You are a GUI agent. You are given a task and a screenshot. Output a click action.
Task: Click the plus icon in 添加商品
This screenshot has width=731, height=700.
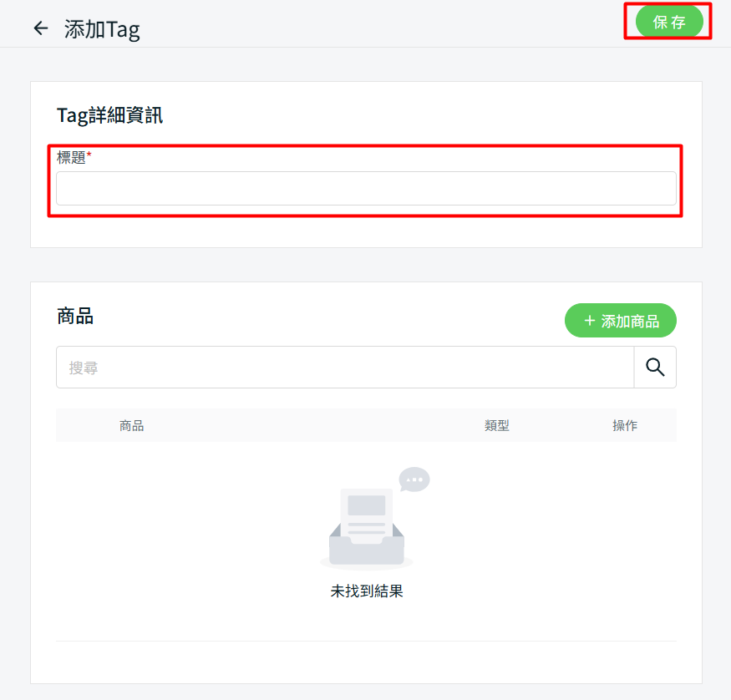(x=590, y=320)
